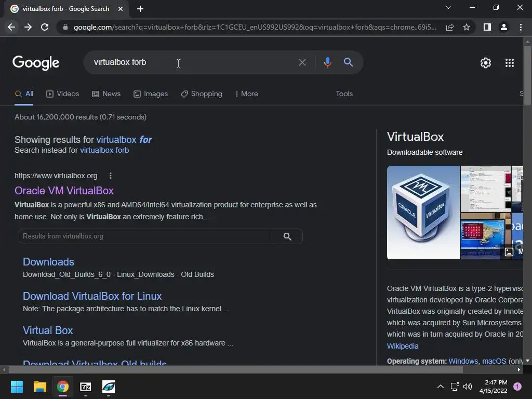The width and height of the screenshot is (532, 399).
Task: Open the Downloads sitelink
Action: click(48, 262)
